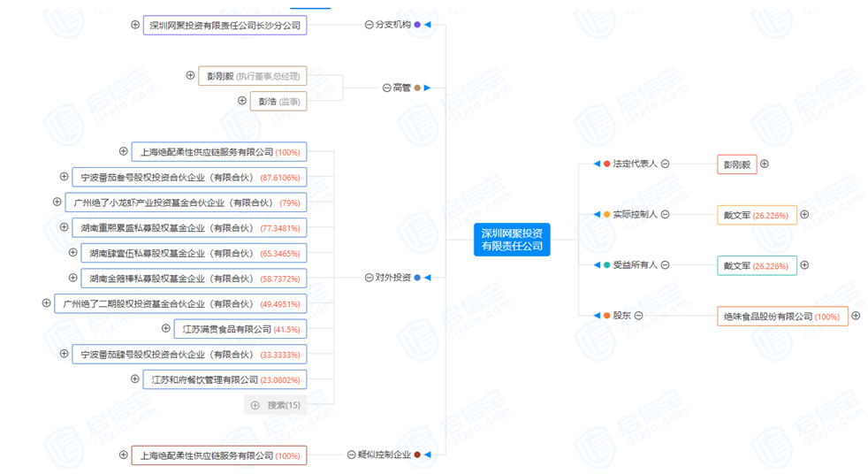Click the blue arrow beside 实际控制人
The width and height of the screenshot is (868, 474).
tap(597, 214)
